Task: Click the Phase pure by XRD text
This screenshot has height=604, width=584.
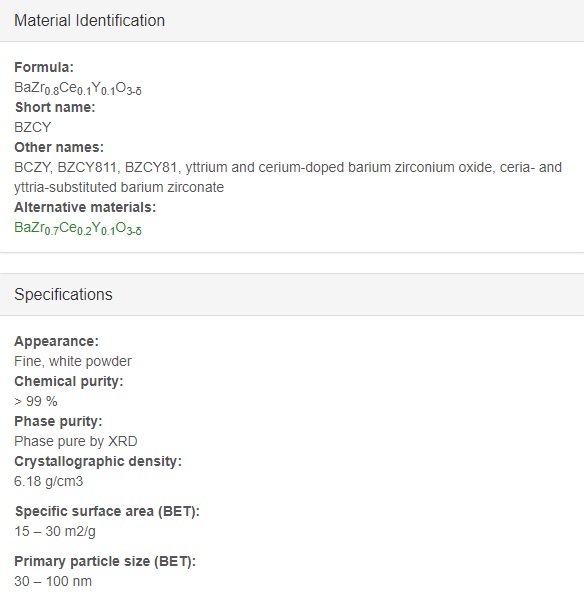Action: pos(76,441)
